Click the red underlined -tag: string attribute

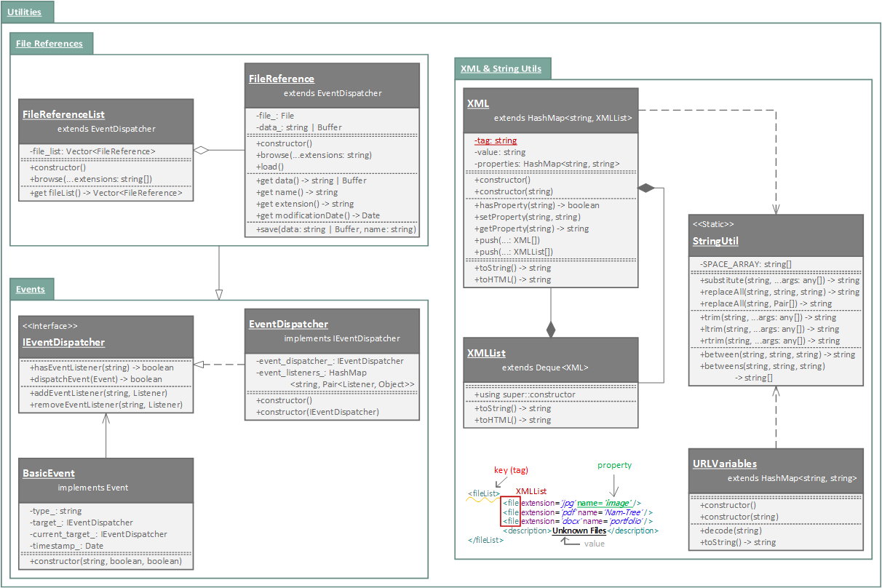point(496,140)
